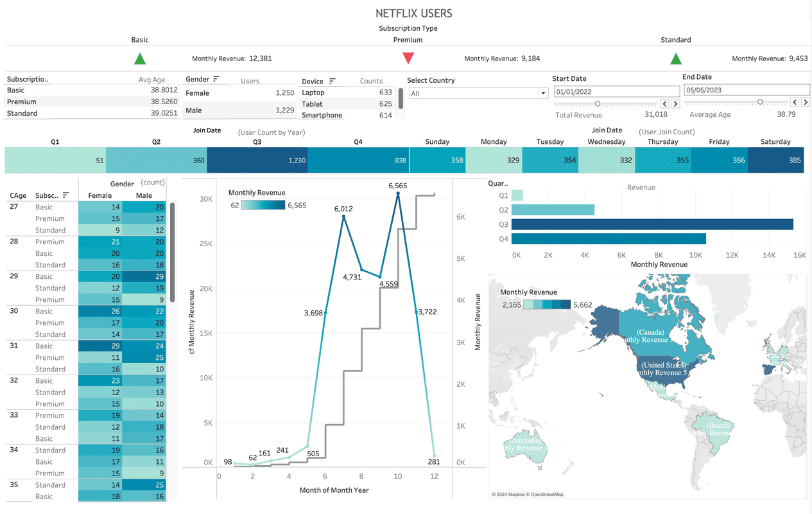Select the Saturday join count cell 385
Image resolution: width=812 pixels, height=514 pixels.
(775, 160)
